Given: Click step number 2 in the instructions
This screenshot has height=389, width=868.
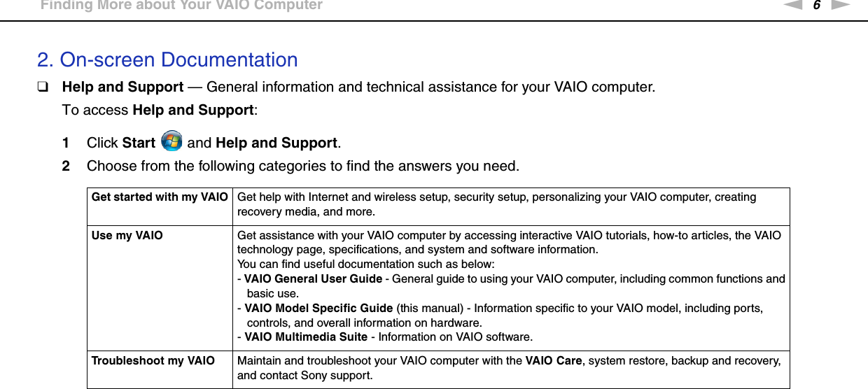Looking at the screenshot, I should pyautogui.click(x=66, y=167).
